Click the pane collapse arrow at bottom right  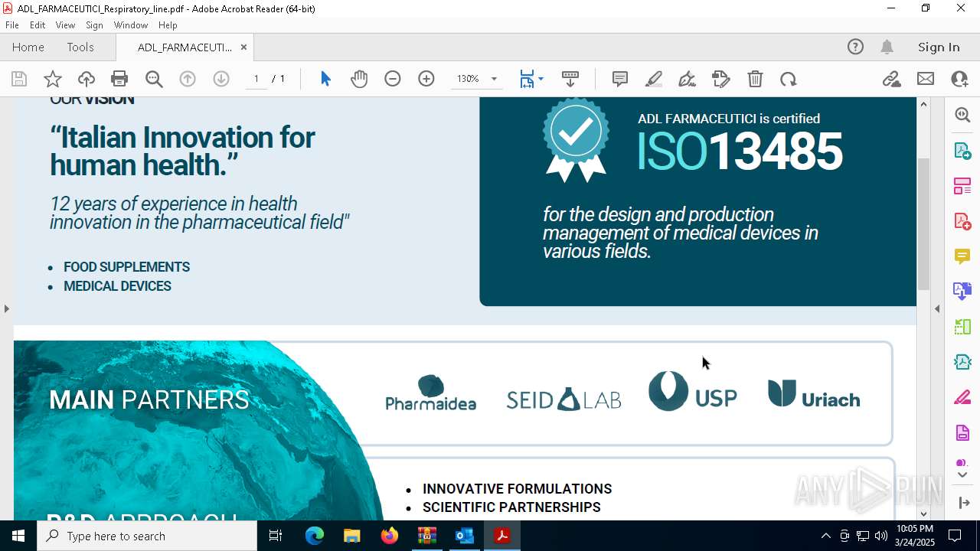(x=964, y=503)
